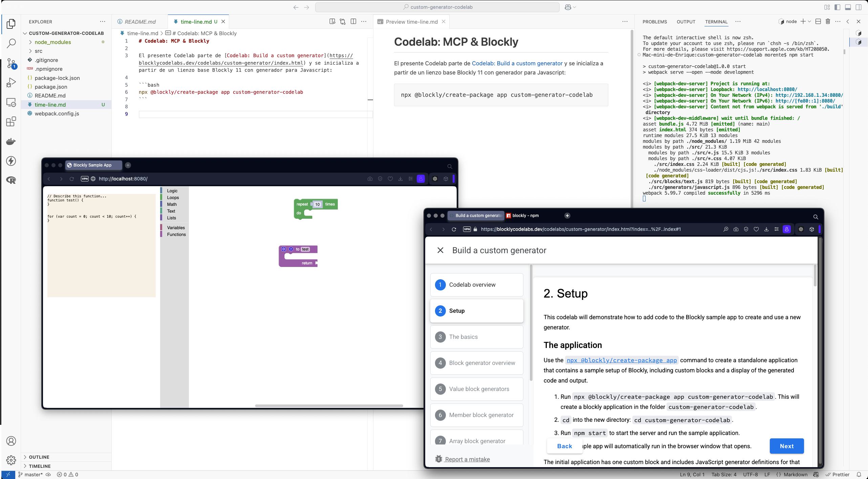Open the Extensions view
Screen dimensions: 868x479
click(11, 122)
